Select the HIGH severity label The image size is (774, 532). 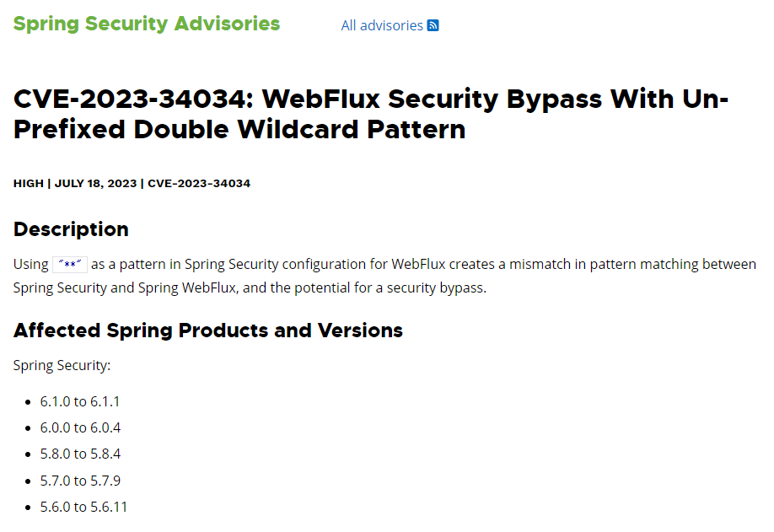pyautogui.click(x=29, y=184)
